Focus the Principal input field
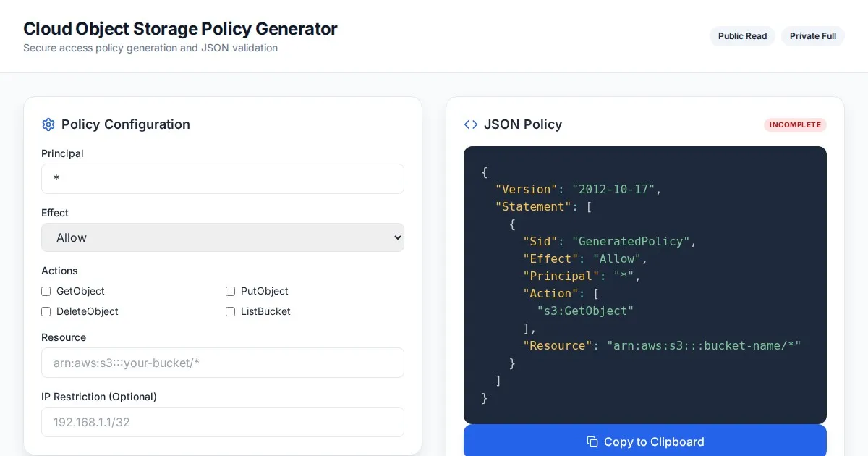Image resolution: width=868 pixels, height=456 pixels. coord(223,179)
